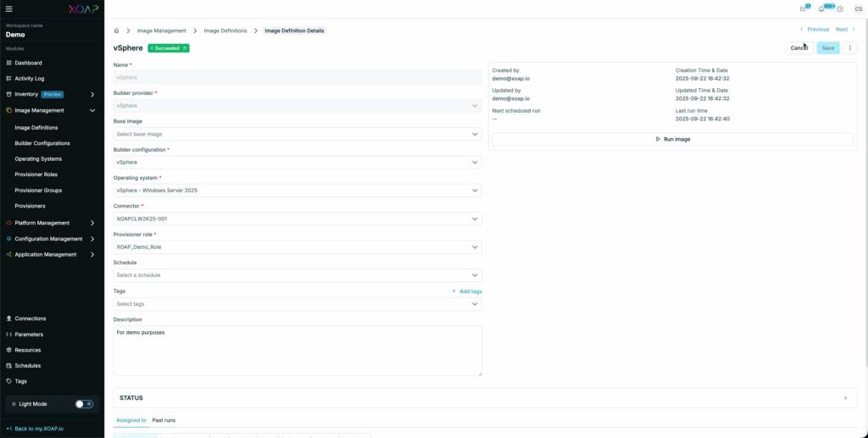Open the hamburger sidebar menu
Screen dimensions: 868x438
coord(9,8)
